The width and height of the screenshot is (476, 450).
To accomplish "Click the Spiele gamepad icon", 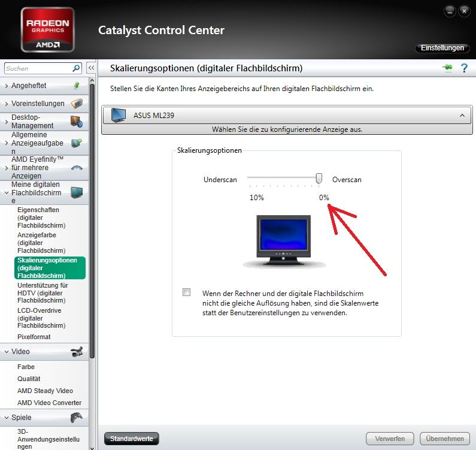I will [x=77, y=418].
